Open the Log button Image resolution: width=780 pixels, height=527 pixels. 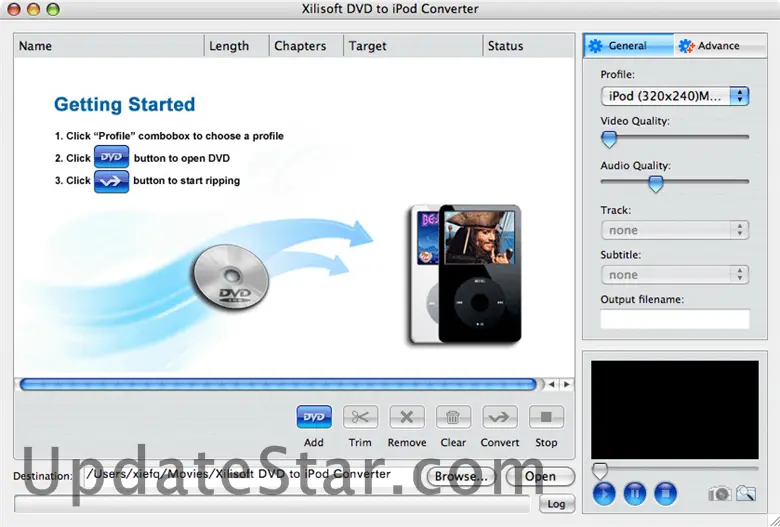click(x=556, y=504)
